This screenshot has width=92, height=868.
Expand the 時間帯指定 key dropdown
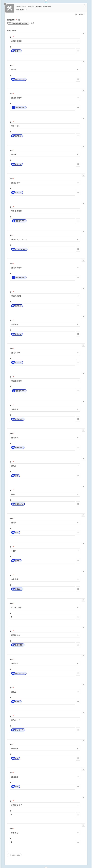pos(45,635)
